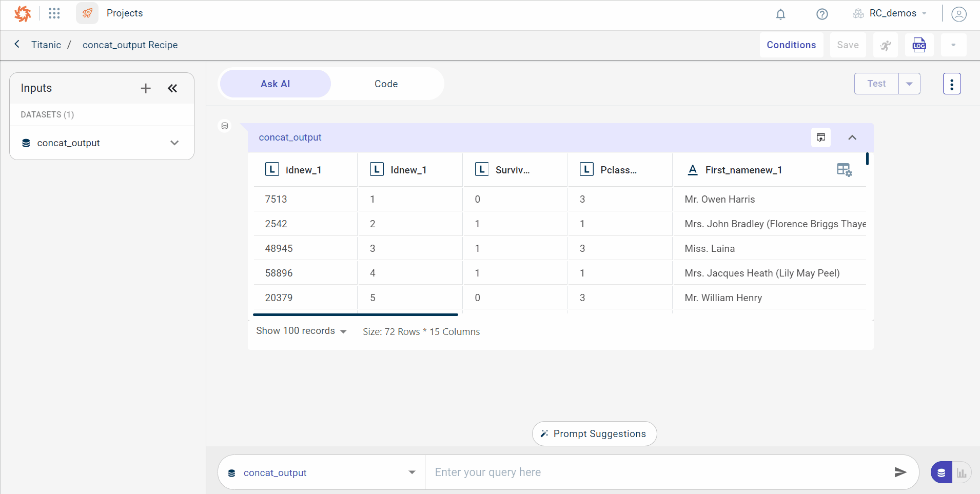Open the user profile avatar

[958, 14]
